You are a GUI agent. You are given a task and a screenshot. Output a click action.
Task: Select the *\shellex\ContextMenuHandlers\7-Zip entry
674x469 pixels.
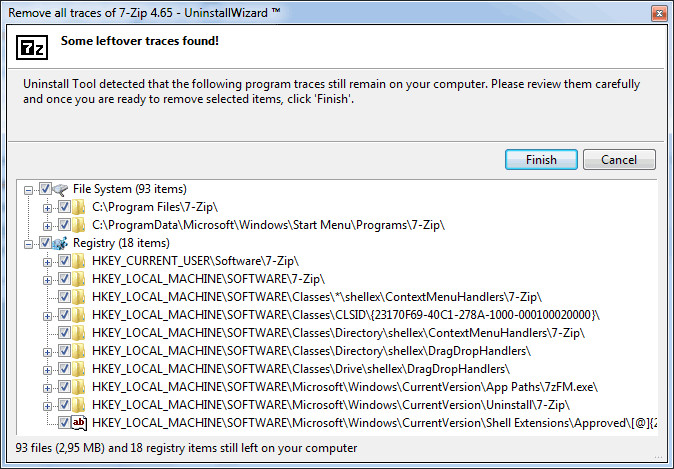tap(317, 297)
